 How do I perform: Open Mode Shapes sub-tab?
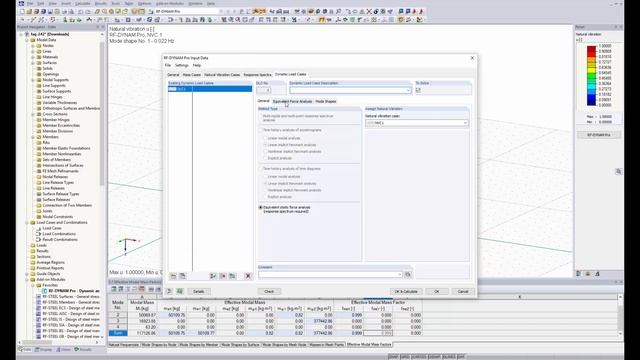326,101
